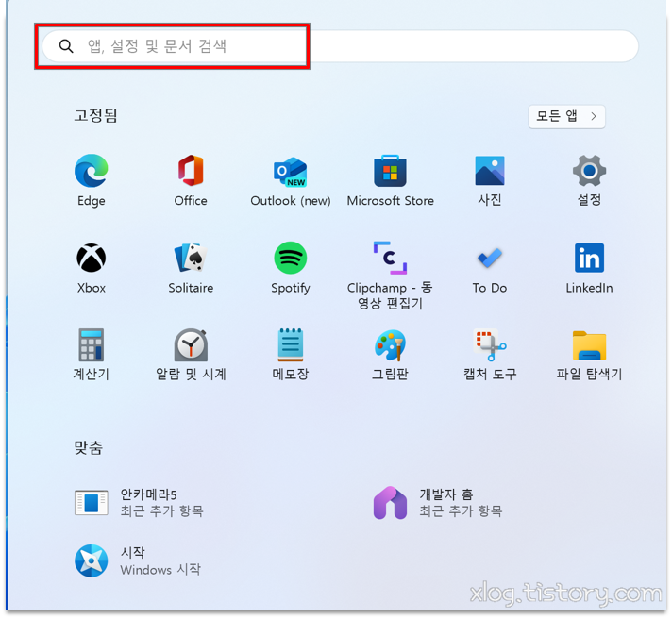Open 파일 탐색기 folder icon

tap(589, 345)
